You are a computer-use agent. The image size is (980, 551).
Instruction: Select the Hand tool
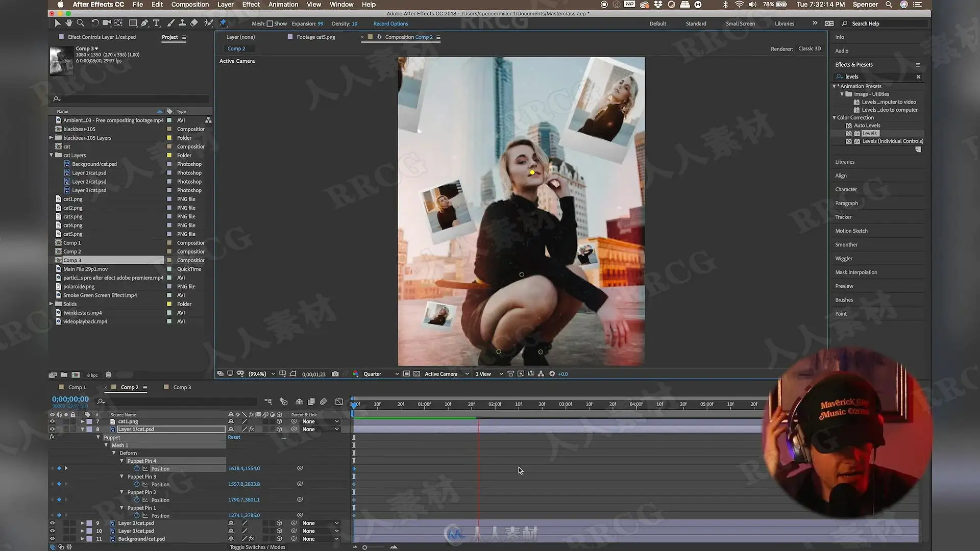tap(69, 23)
